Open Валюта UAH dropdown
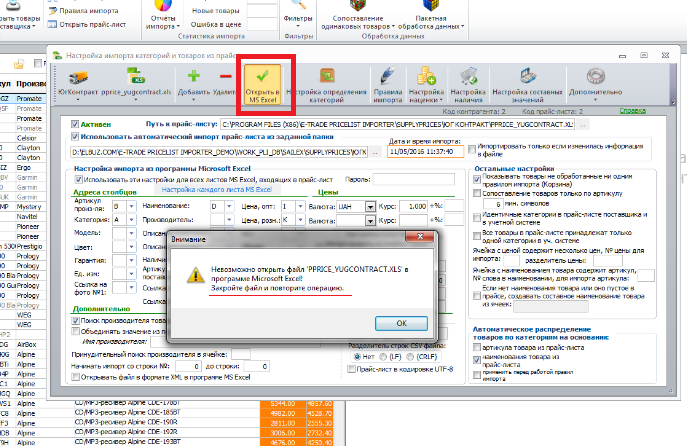This screenshot has height=446, width=687. click(x=370, y=206)
